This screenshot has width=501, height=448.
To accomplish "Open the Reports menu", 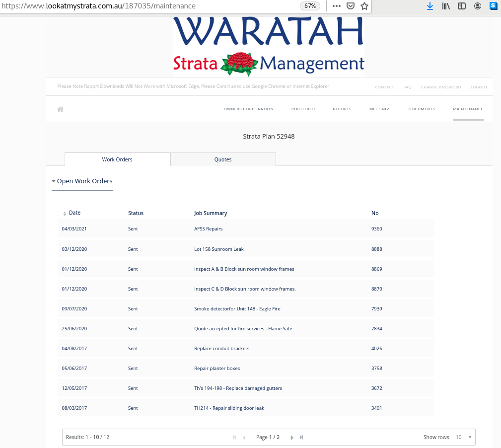I will click(x=342, y=109).
